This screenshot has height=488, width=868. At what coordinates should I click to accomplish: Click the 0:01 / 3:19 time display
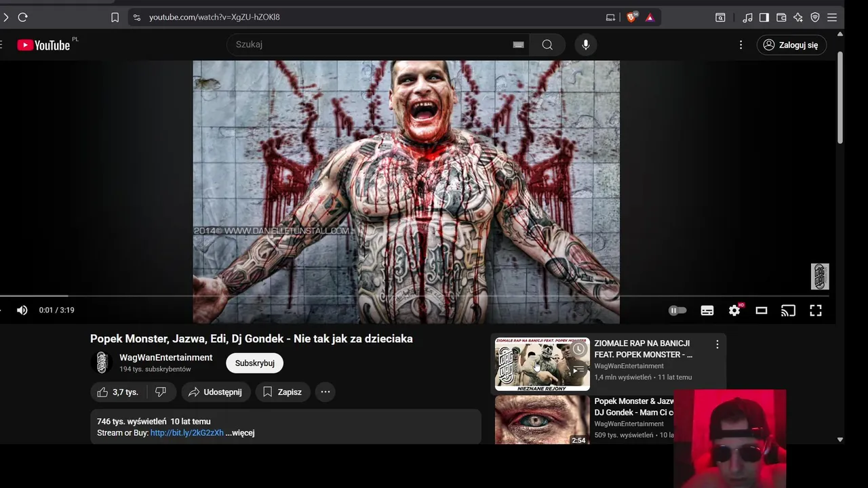(x=57, y=310)
